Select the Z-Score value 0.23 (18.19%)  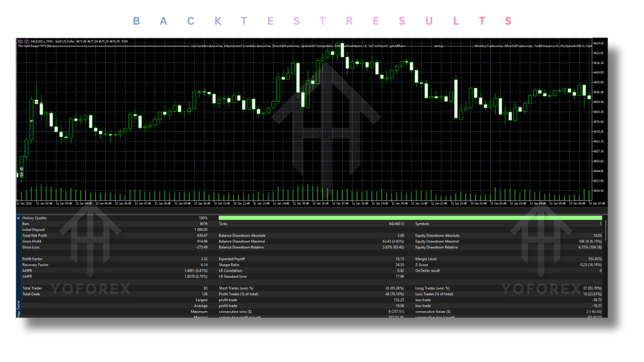click(x=591, y=265)
